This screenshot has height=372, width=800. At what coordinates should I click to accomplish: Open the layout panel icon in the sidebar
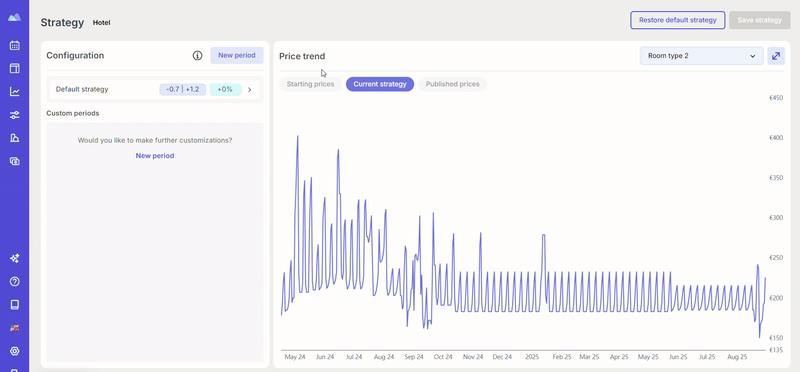pyautogui.click(x=14, y=68)
